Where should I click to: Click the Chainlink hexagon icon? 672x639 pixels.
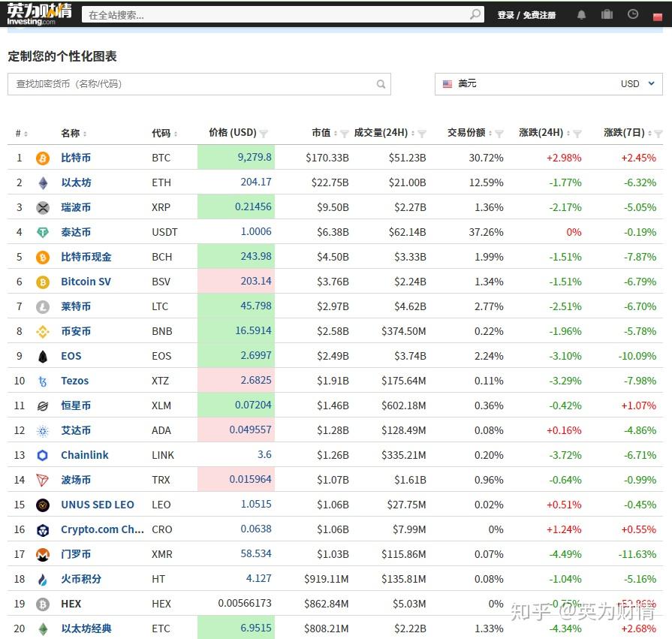[43, 456]
